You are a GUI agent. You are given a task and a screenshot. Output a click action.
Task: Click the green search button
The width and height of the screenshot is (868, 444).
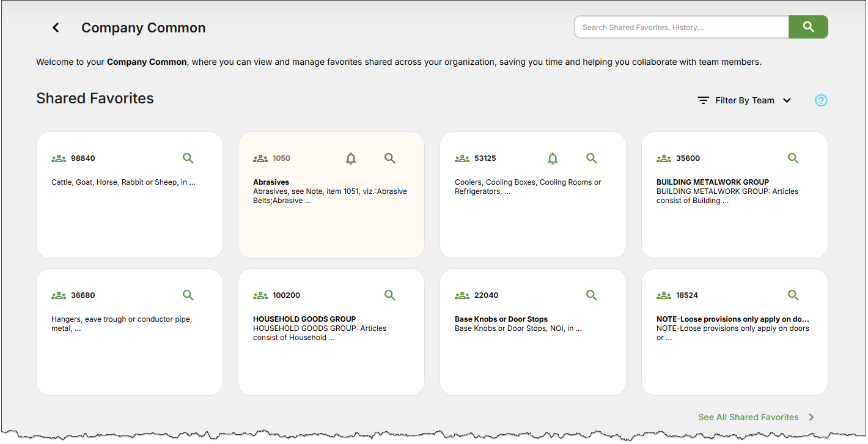point(808,27)
